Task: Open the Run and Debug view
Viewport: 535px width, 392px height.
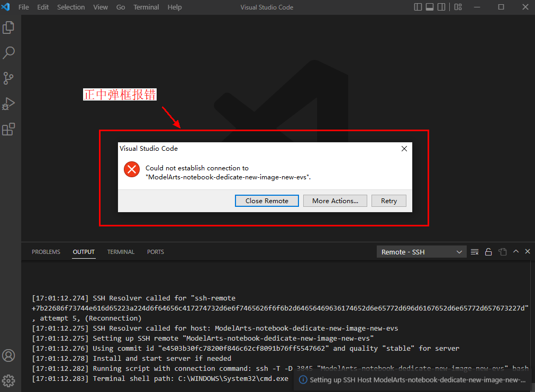Action: tap(8, 104)
